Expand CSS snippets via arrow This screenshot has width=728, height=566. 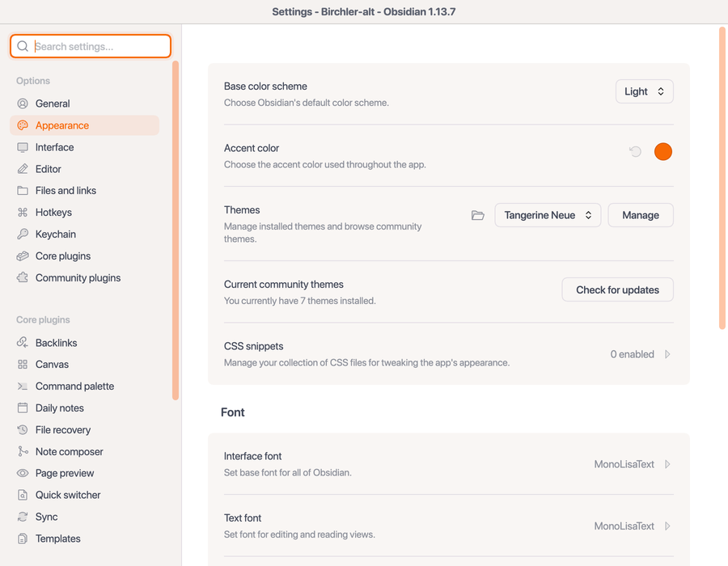pyautogui.click(x=667, y=354)
